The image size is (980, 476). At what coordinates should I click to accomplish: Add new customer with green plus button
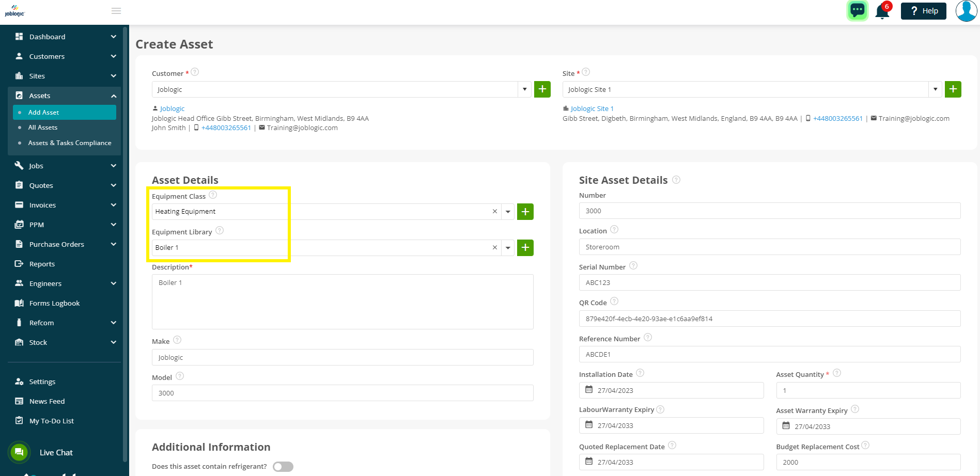542,89
